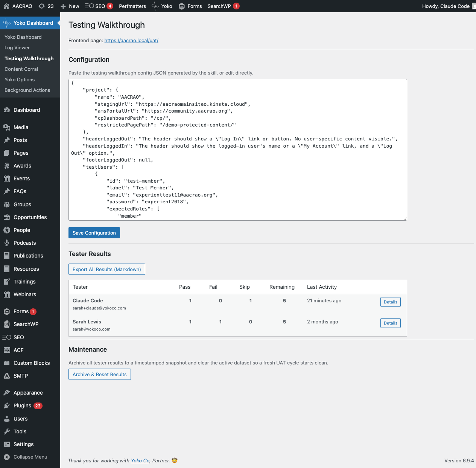Open Details for Sarah Lewis tester

[x=391, y=323]
